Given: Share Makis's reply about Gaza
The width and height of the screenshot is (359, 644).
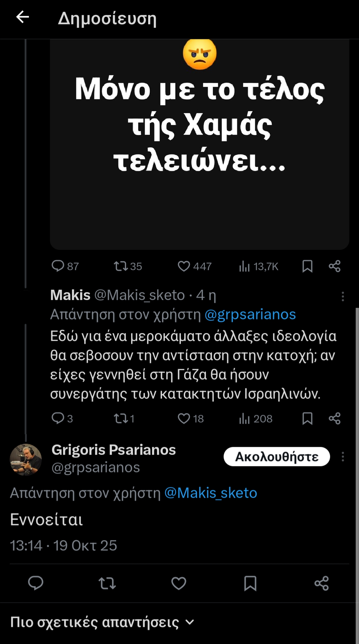Looking at the screenshot, I should (334, 418).
